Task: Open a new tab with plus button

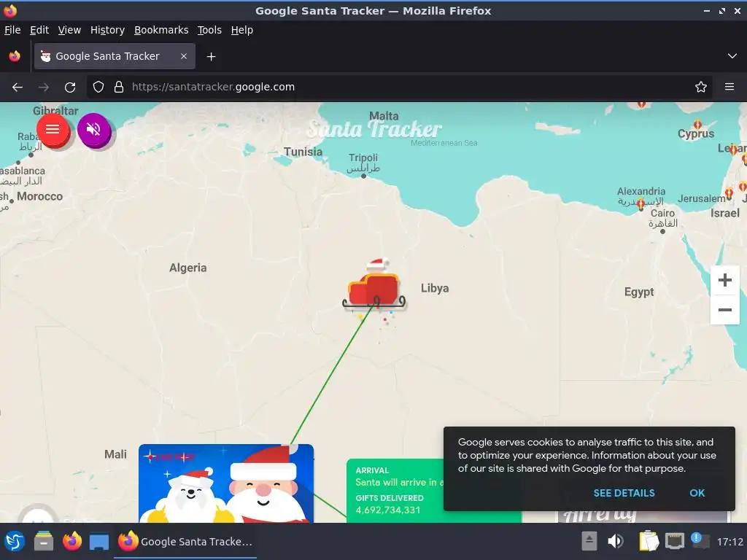Action: tap(211, 57)
